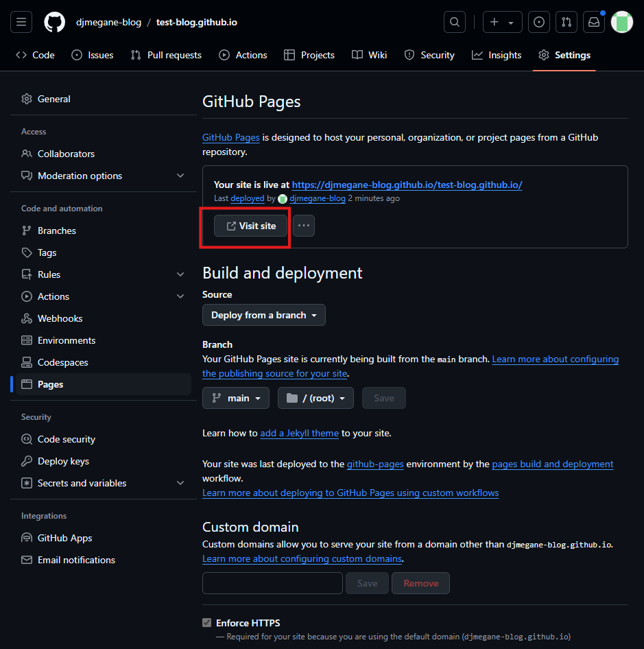Screen dimensions: 644x649
Task: Open the issues icon in header
Action: [540, 22]
